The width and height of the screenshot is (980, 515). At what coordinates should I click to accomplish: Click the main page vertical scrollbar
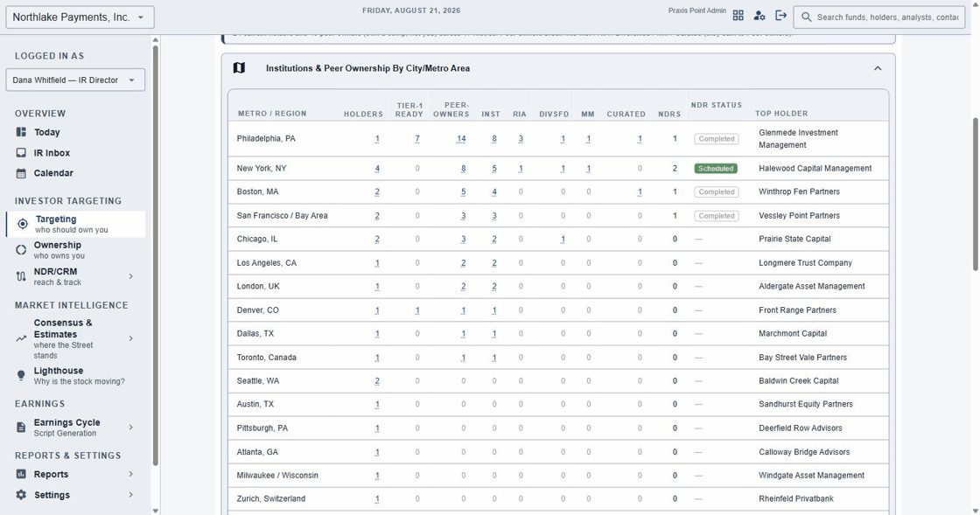(975, 193)
